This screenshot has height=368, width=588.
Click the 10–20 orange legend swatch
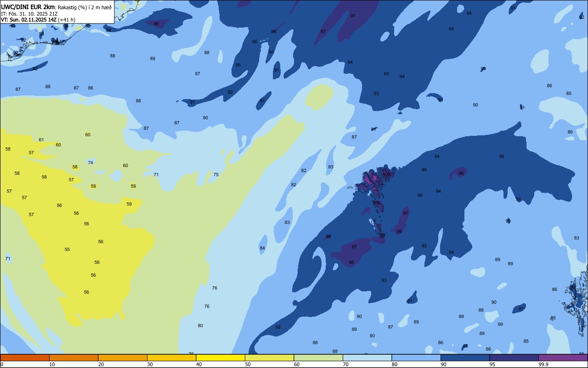(x=73, y=357)
